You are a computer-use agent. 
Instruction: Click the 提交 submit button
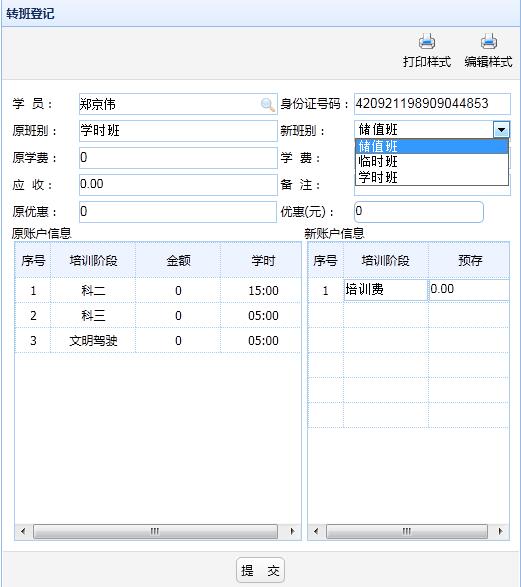tap(260, 570)
